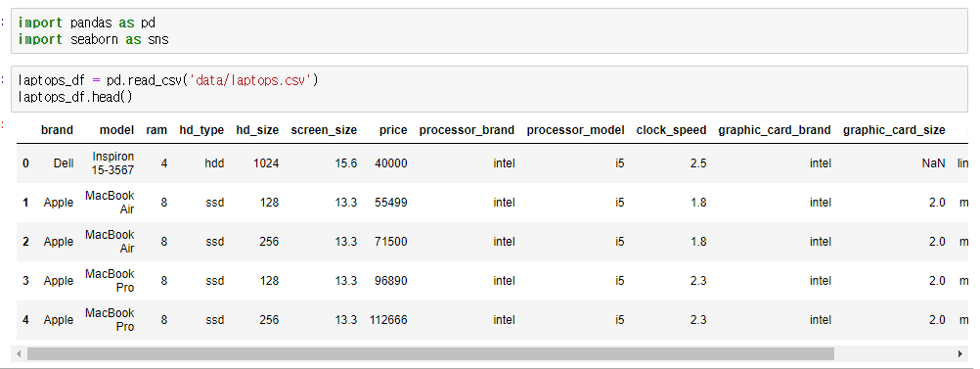Click 2.3 clock_speed cell in row 3

click(x=698, y=281)
